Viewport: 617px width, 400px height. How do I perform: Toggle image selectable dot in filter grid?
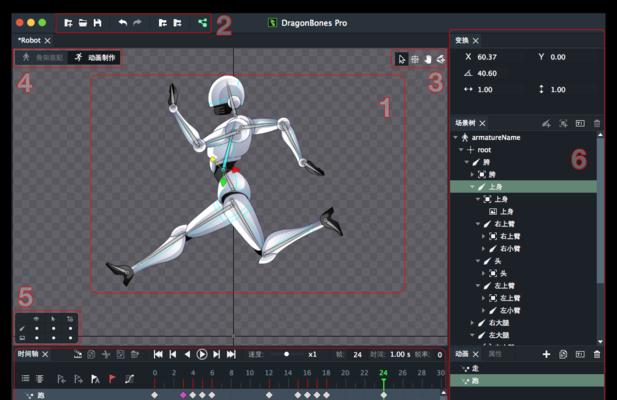54,338
